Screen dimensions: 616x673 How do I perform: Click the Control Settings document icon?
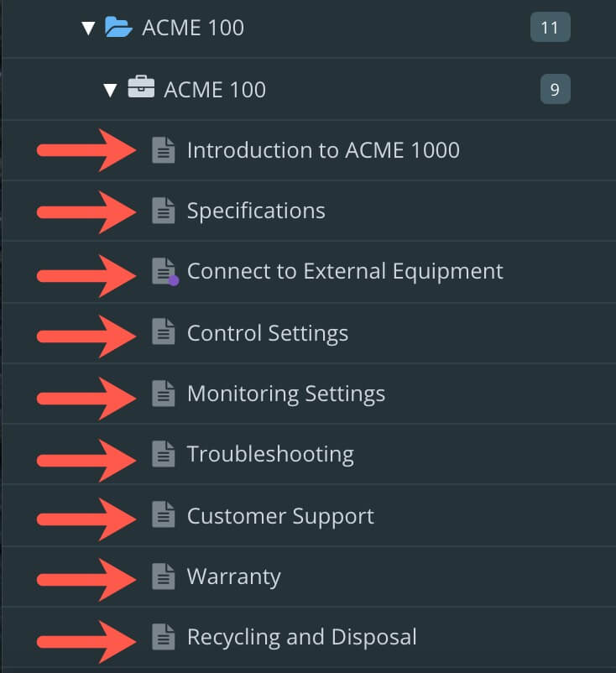164,332
